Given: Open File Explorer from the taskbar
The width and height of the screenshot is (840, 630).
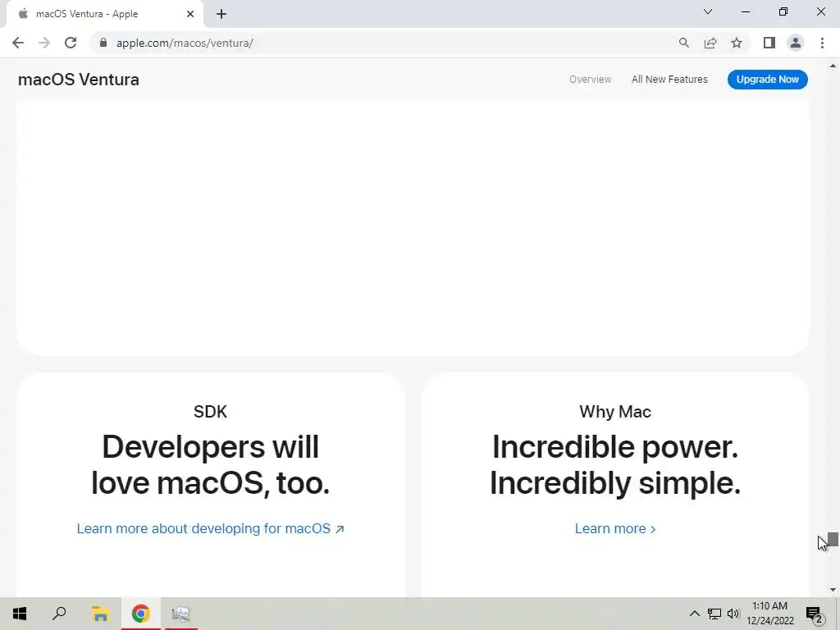Looking at the screenshot, I should click(x=100, y=614).
